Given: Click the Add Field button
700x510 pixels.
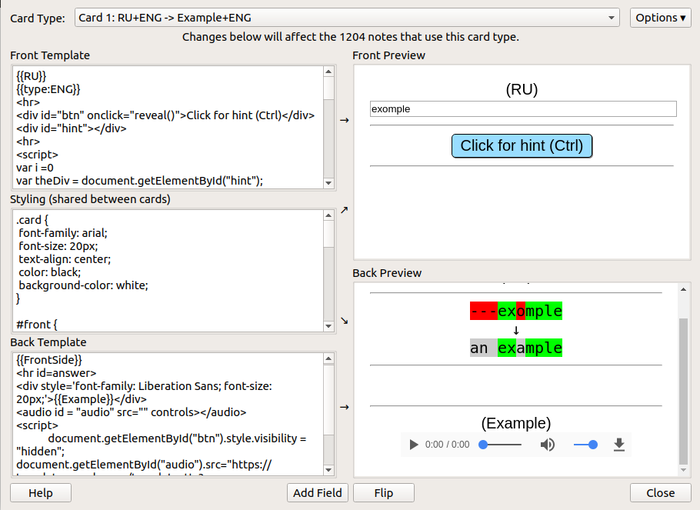Looking at the screenshot, I should (318, 492).
